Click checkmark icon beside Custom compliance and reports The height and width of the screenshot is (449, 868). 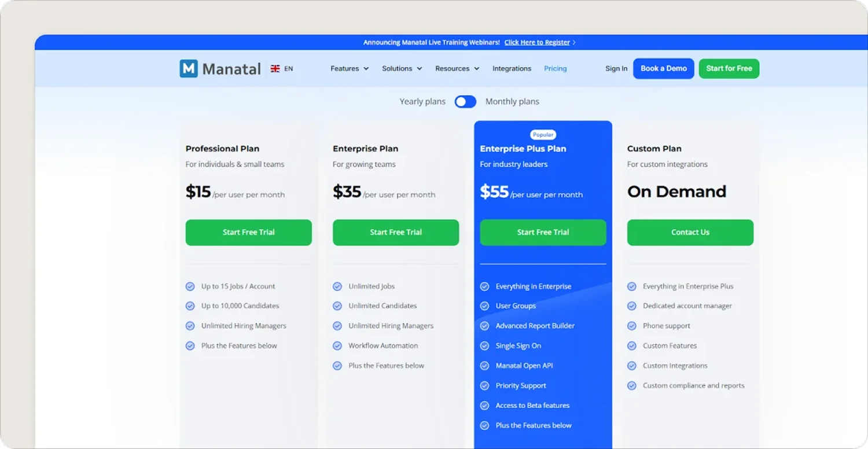click(x=632, y=385)
